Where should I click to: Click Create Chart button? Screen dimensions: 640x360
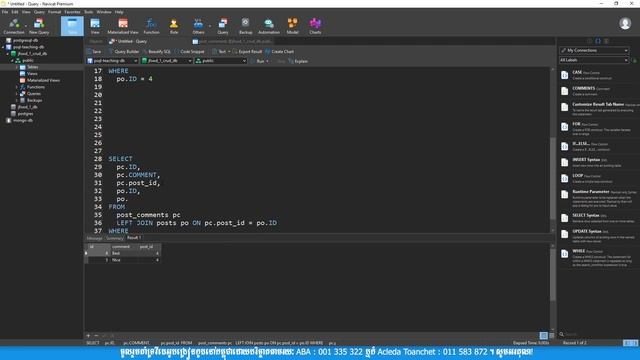click(280, 52)
